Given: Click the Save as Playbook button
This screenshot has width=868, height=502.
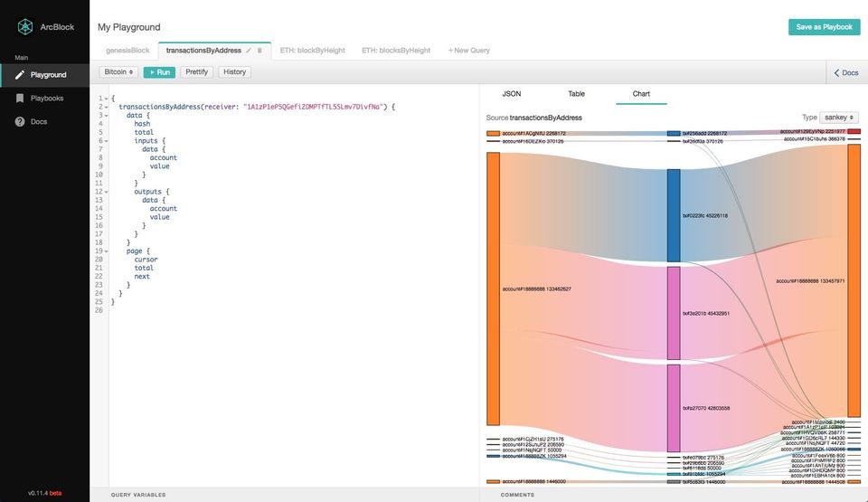Looking at the screenshot, I should 824,27.
